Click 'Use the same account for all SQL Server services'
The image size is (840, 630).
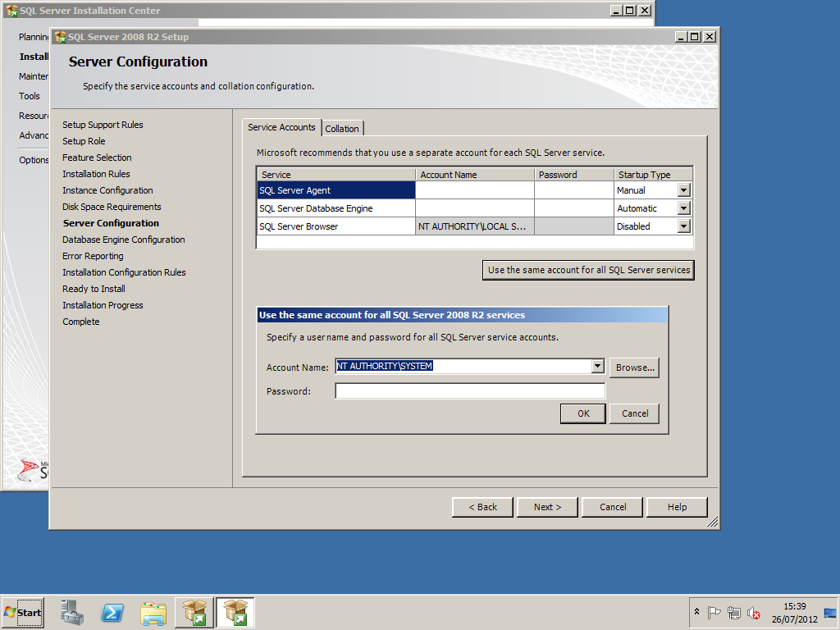pos(588,270)
